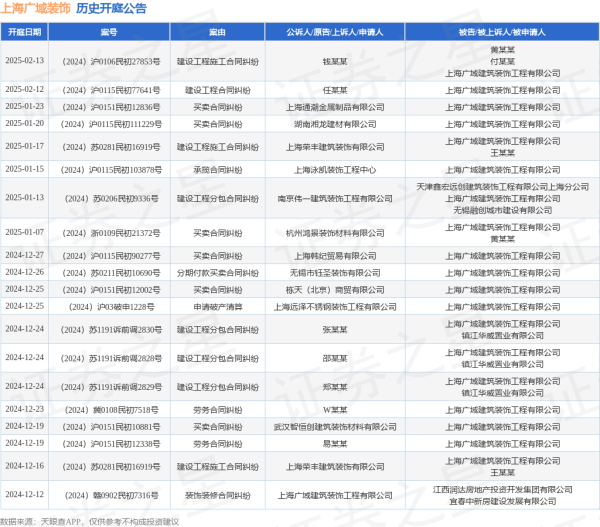Click case number 苏0211民初10690号

pos(111,273)
